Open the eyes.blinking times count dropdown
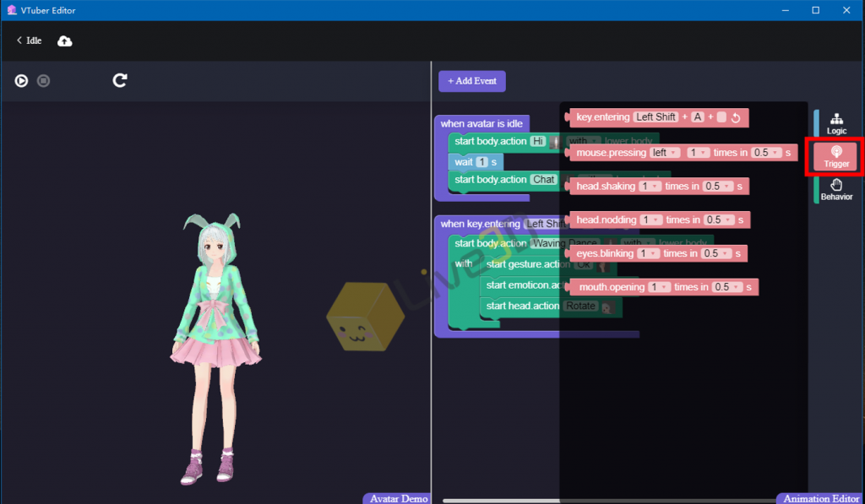This screenshot has height=504, width=865. coord(648,253)
